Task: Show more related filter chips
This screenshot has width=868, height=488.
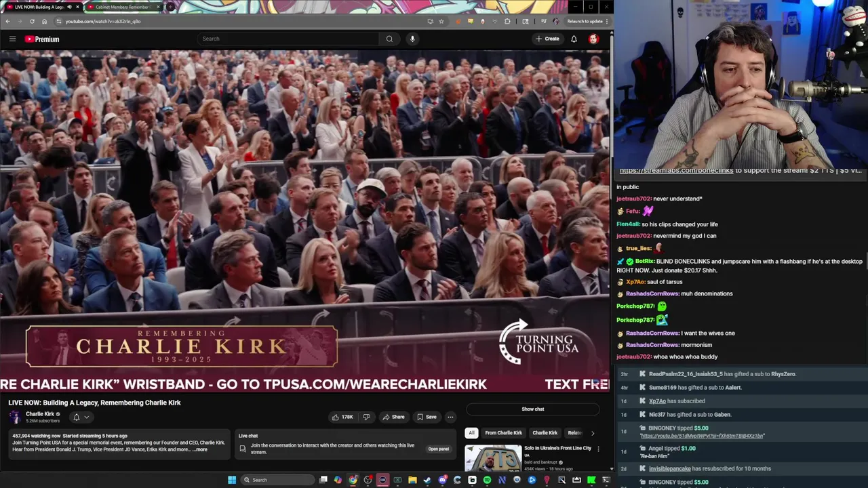Action: (593, 432)
